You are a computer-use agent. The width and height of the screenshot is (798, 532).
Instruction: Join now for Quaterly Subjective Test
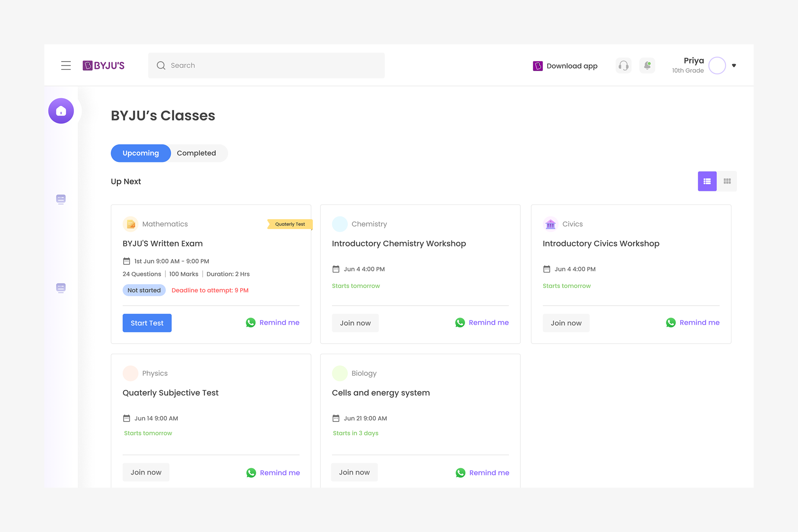(x=146, y=472)
